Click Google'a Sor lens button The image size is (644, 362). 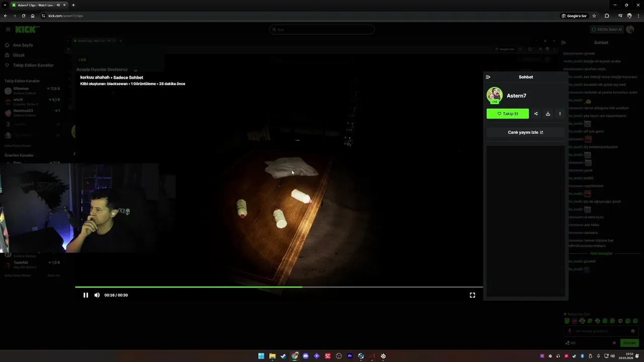click(x=574, y=16)
